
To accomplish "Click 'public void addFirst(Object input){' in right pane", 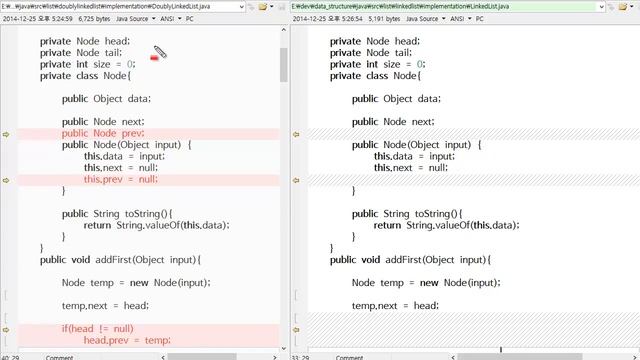I will click(411, 260).
